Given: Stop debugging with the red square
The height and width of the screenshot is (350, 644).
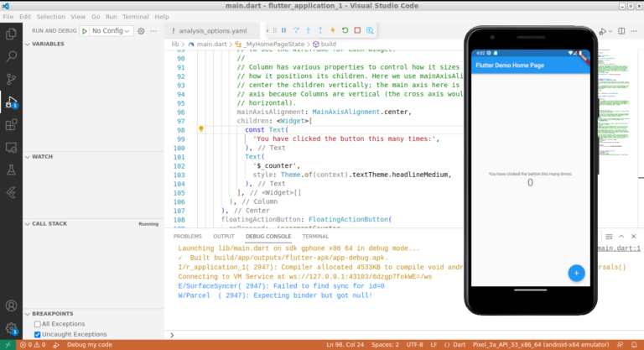Looking at the screenshot, I should pos(357,30).
